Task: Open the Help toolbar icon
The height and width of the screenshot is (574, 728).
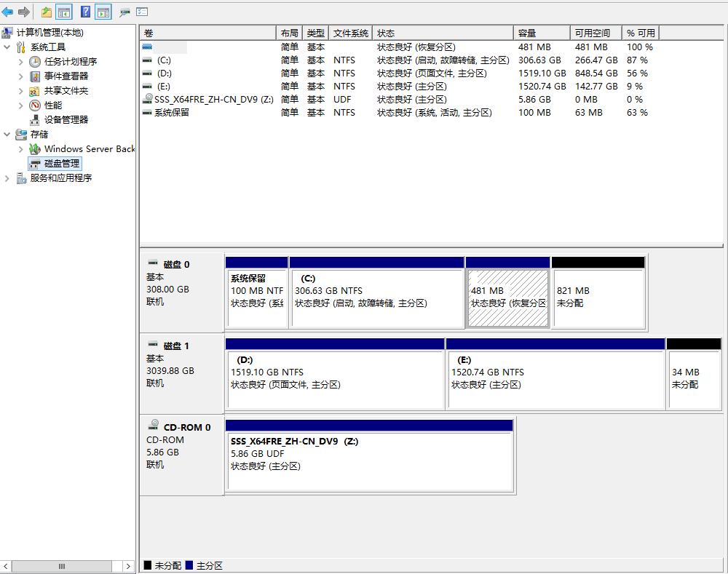Action: pos(85,12)
